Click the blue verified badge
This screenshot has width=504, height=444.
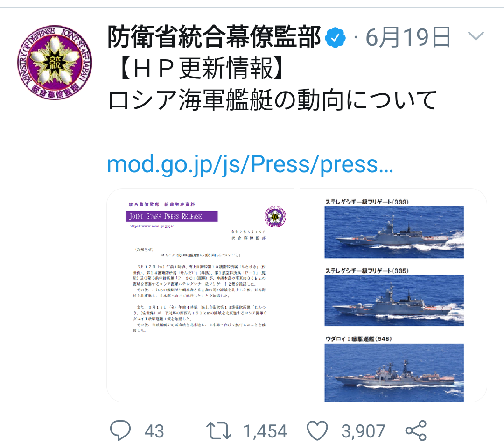pos(335,38)
